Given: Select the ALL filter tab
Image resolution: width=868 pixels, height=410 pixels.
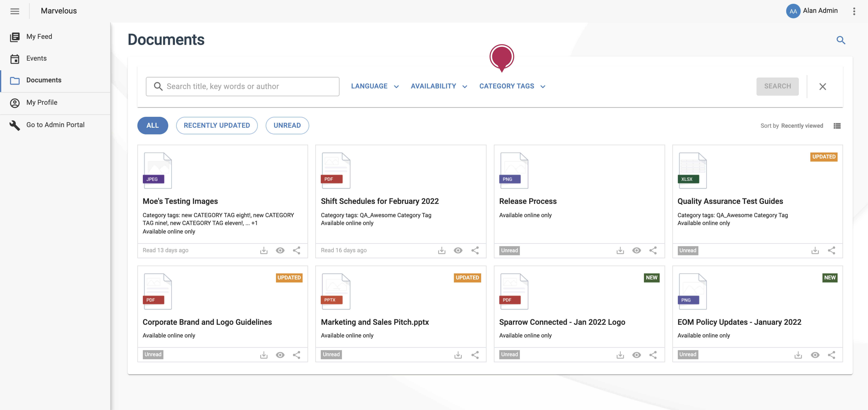Looking at the screenshot, I should pos(153,126).
